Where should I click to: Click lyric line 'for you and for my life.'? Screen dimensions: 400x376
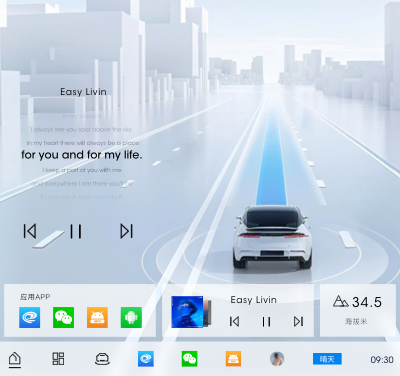[x=82, y=155]
